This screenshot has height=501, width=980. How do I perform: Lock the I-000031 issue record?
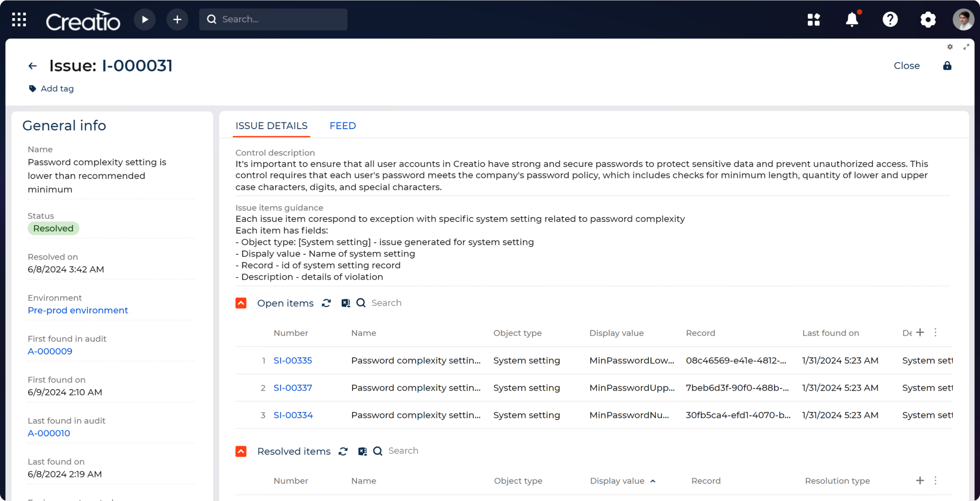(x=947, y=65)
